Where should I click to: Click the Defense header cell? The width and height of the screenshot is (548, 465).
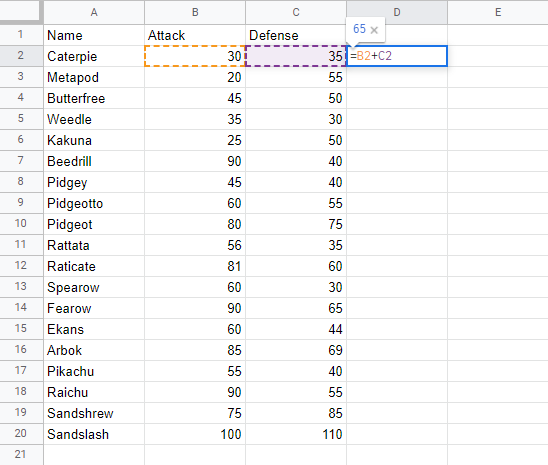pyautogui.click(x=296, y=35)
